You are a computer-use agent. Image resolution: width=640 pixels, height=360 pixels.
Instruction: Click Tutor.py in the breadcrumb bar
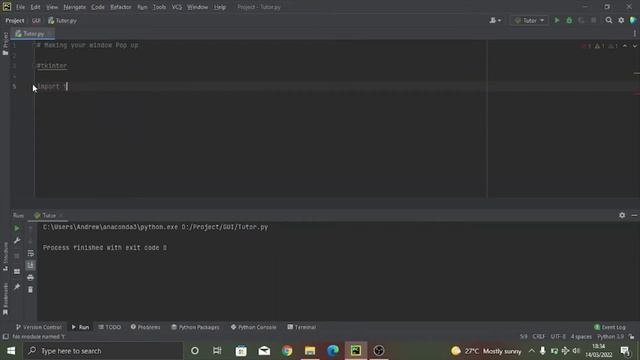tap(62, 20)
